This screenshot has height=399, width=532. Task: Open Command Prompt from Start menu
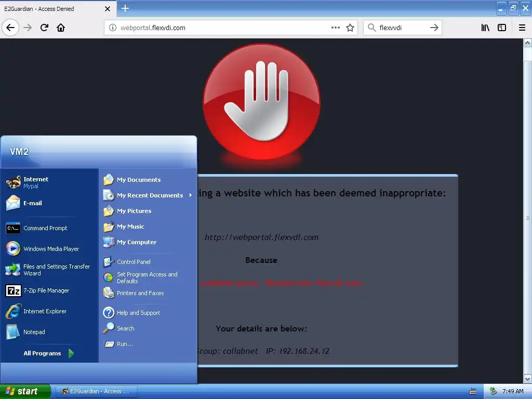coord(49,228)
